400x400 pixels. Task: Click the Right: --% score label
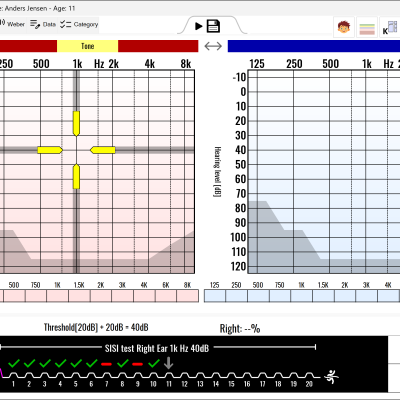click(x=240, y=329)
